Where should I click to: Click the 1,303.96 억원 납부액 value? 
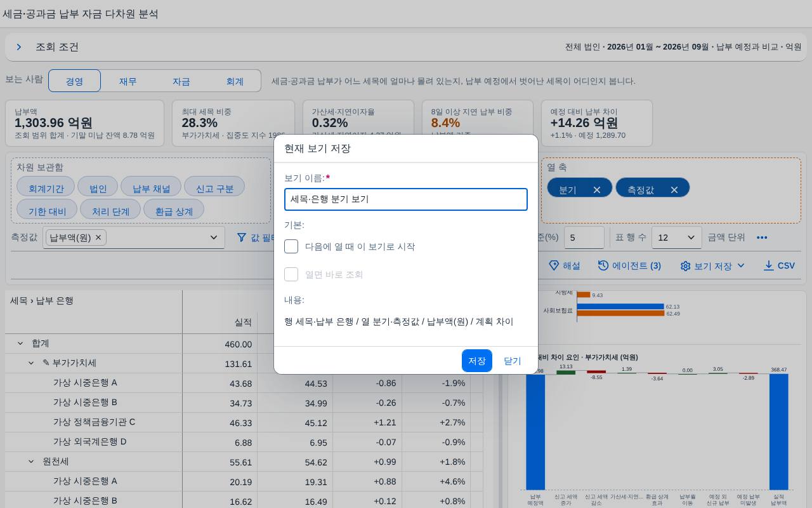tap(53, 123)
